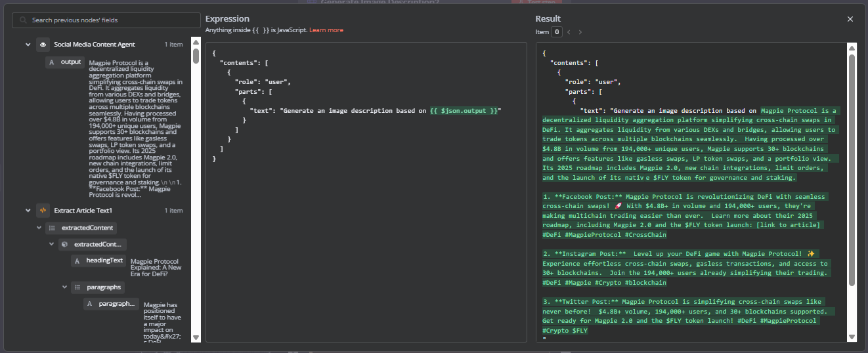Click the 'A' type icon beside paragraph...
Screen dimensions: 868x353
click(x=89, y=304)
